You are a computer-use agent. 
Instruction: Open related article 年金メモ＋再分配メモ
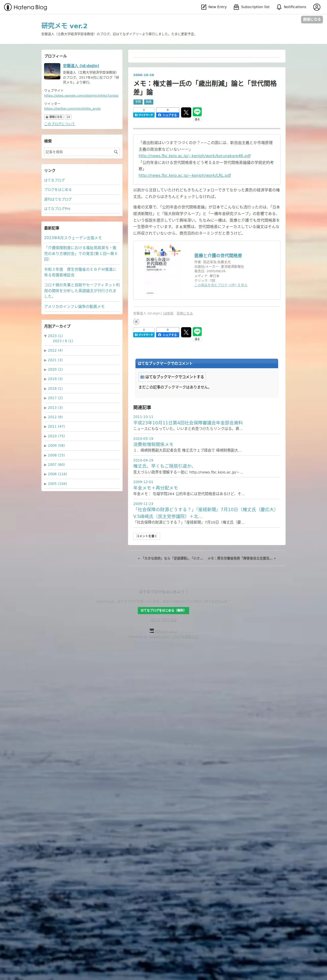click(x=155, y=488)
